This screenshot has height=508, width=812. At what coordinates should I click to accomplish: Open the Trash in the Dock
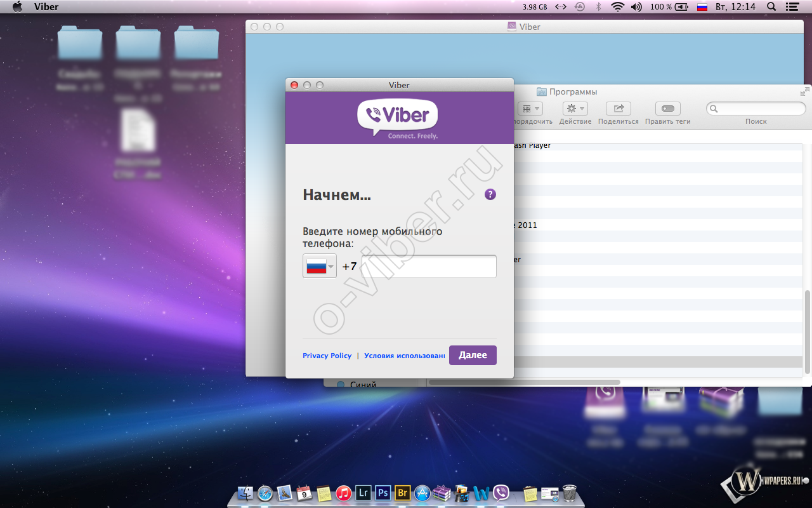(570, 493)
